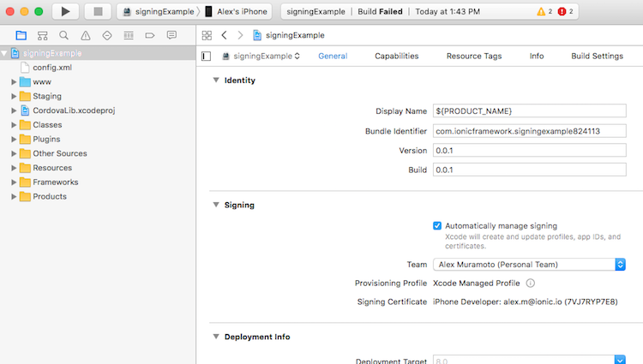The image size is (643, 364).
Task: Click the Bundle Identifier text field
Action: pyautogui.click(x=528, y=131)
